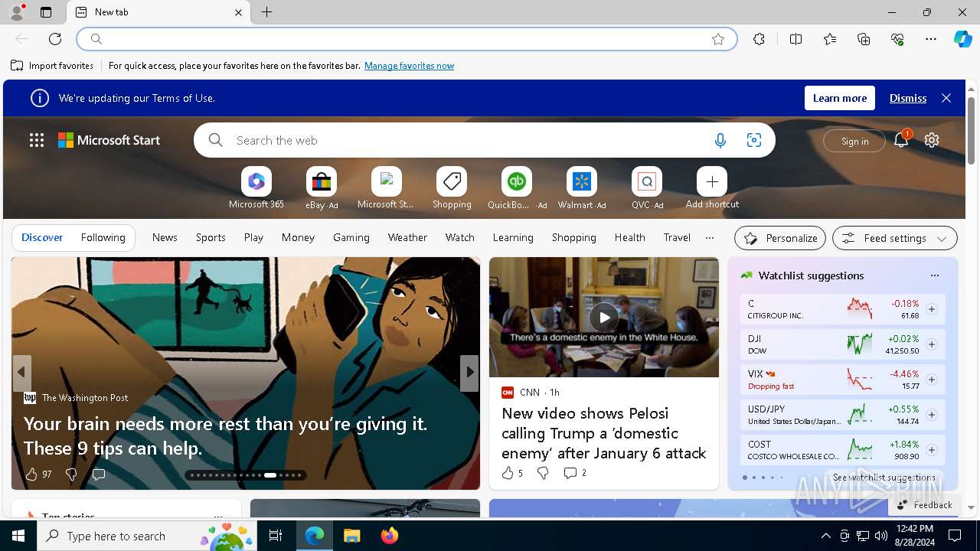Open the Favorites hub
This screenshot has height=551, width=980.
click(830, 39)
